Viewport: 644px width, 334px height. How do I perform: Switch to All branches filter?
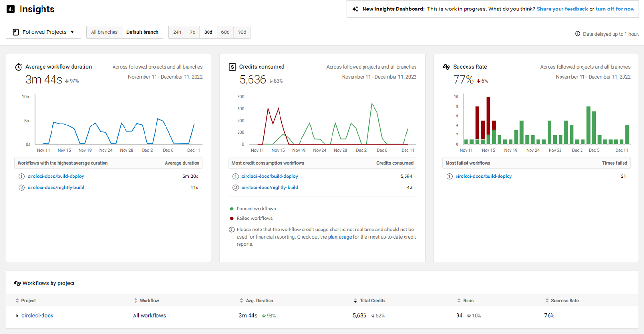[x=104, y=32]
